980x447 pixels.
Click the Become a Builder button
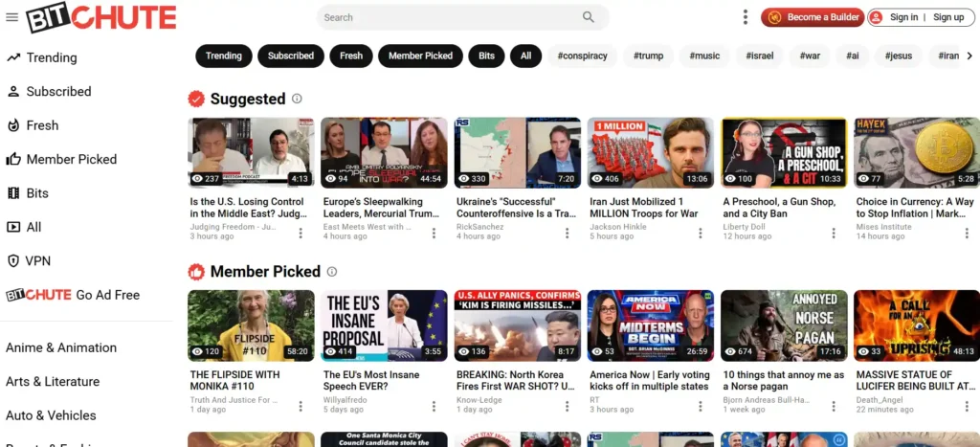(x=813, y=17)
